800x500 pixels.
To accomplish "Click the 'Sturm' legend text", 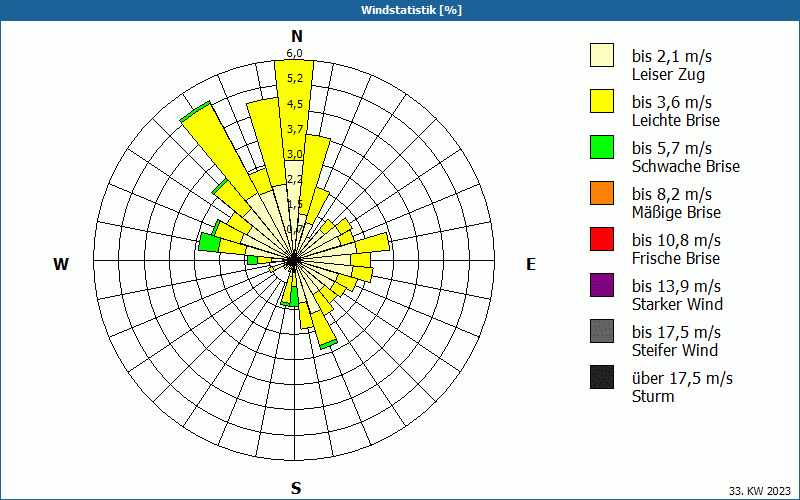I will coord(653,396).
